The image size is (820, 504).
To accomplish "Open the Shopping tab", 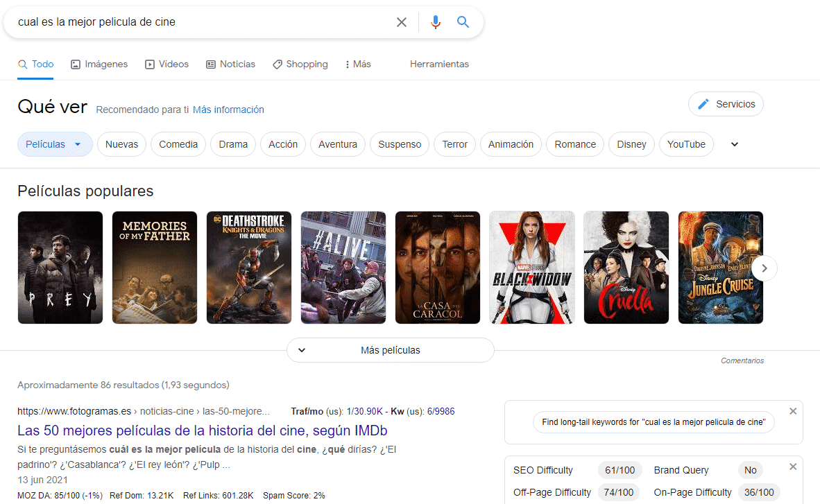I will (300, 64).
